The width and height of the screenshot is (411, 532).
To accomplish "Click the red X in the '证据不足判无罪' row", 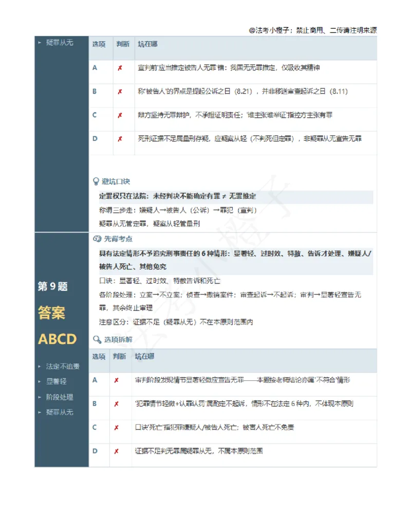I will tap(116, 451).
